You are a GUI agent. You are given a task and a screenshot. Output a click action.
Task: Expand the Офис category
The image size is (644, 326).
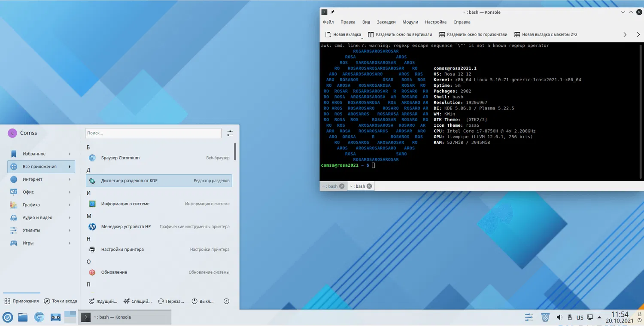coord(41,192)
